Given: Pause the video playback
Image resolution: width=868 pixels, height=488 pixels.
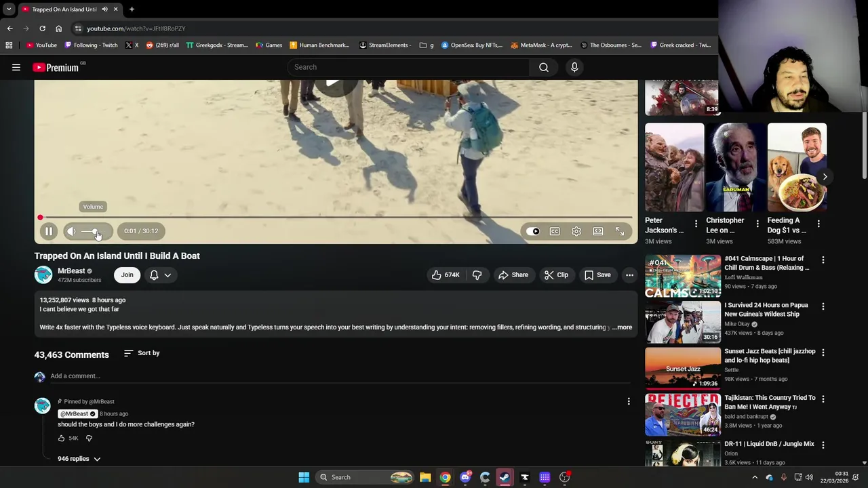Looking at the screenshot, I should [x=49, y=231].
